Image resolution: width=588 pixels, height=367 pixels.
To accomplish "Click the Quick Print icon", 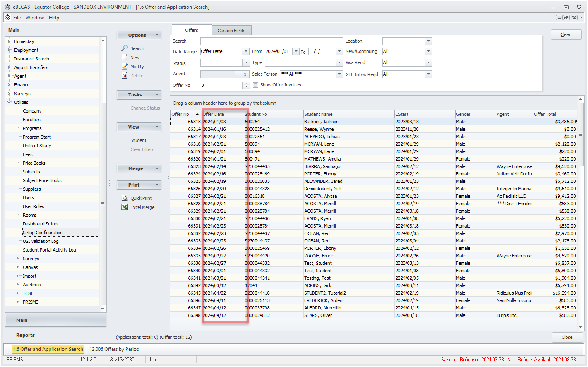I will click(125, 198).
